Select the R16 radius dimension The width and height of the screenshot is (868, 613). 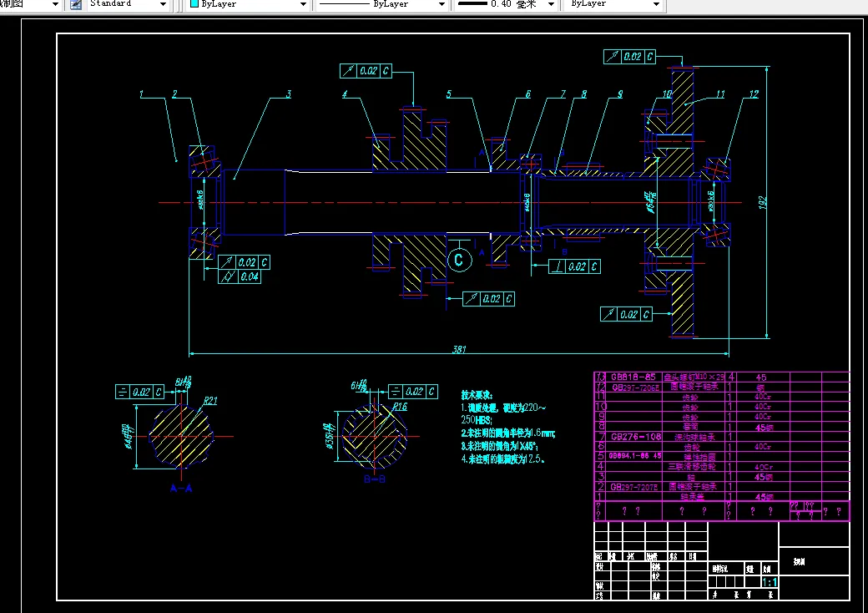click(400, 407)
